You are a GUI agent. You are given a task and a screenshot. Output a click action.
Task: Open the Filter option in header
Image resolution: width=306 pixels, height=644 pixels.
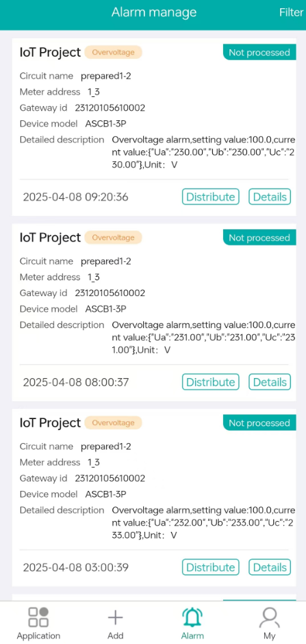[x=291, y=12]
